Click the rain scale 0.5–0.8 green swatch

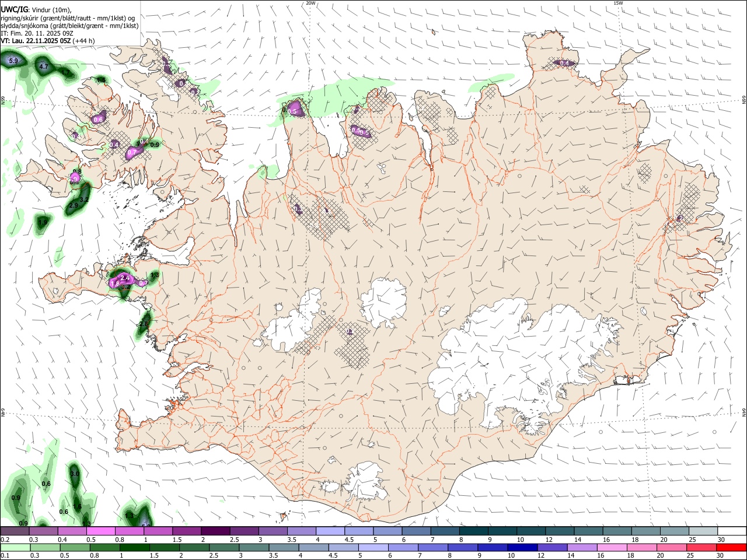pyautogui.click(x=75, y=548)
